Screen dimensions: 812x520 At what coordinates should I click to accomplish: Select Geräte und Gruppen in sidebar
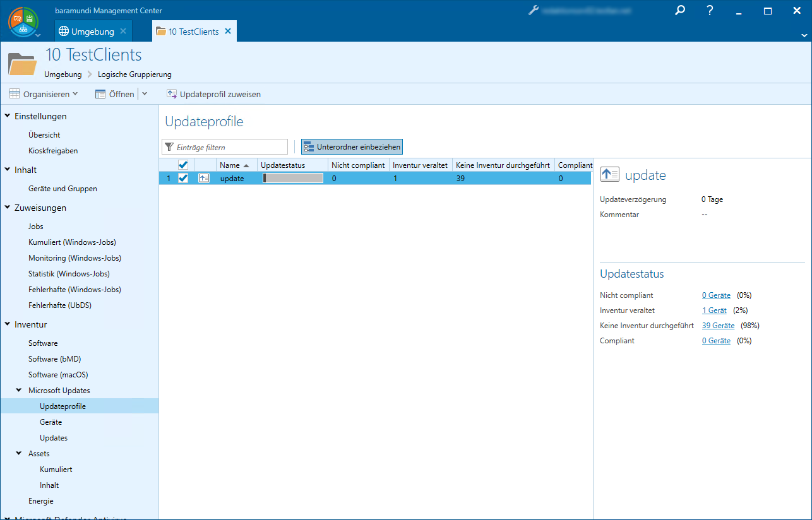click(63, 189)
